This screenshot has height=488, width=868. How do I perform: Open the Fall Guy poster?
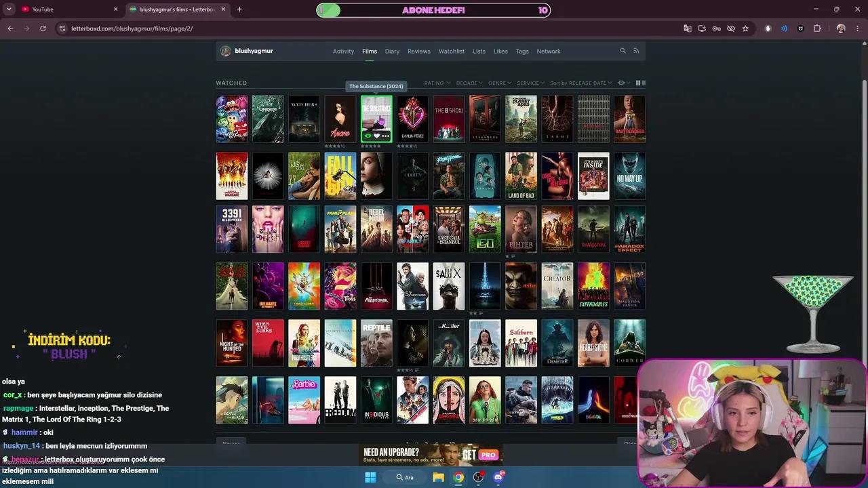pyautogui.click(x=340, y=176)
